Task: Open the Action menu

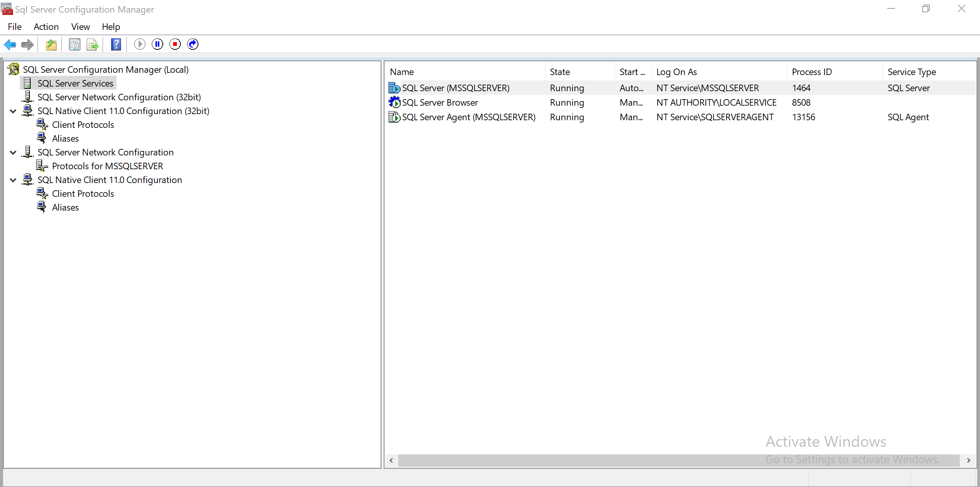Action: coord(46,27)
